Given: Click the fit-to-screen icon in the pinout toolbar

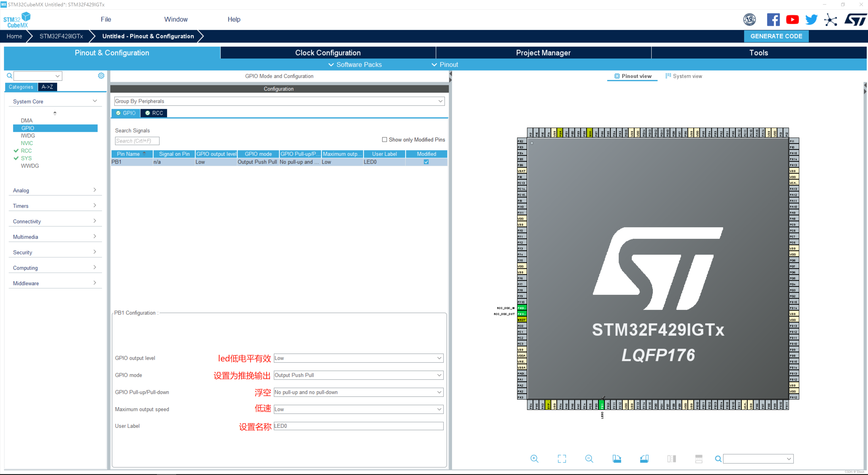Looking at the screenshot, I should tap(562, 458).
